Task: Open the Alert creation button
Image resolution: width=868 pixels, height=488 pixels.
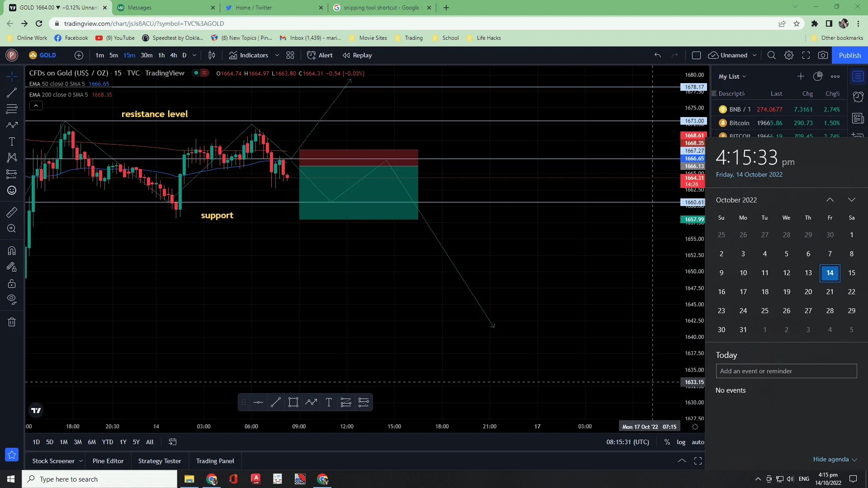Action: click(320, 55)
